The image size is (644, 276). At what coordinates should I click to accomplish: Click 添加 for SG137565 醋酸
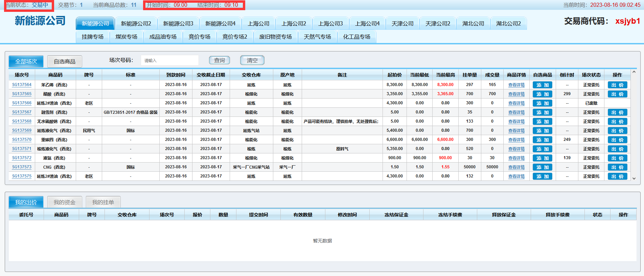tap(543, 94)
